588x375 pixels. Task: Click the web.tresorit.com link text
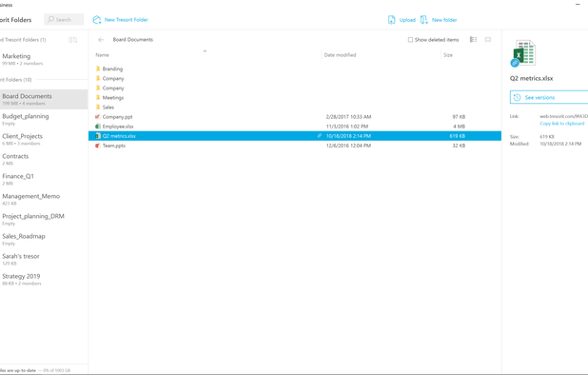(564, 116)
